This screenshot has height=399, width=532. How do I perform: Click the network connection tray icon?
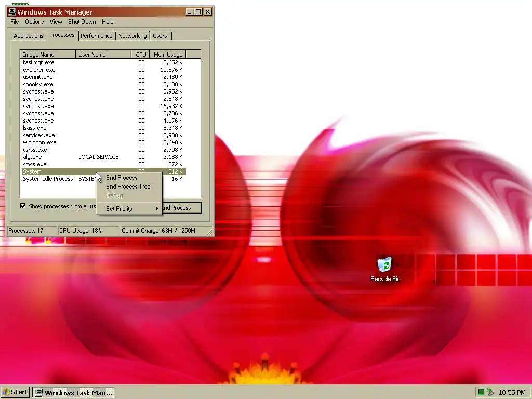[489, 392]
